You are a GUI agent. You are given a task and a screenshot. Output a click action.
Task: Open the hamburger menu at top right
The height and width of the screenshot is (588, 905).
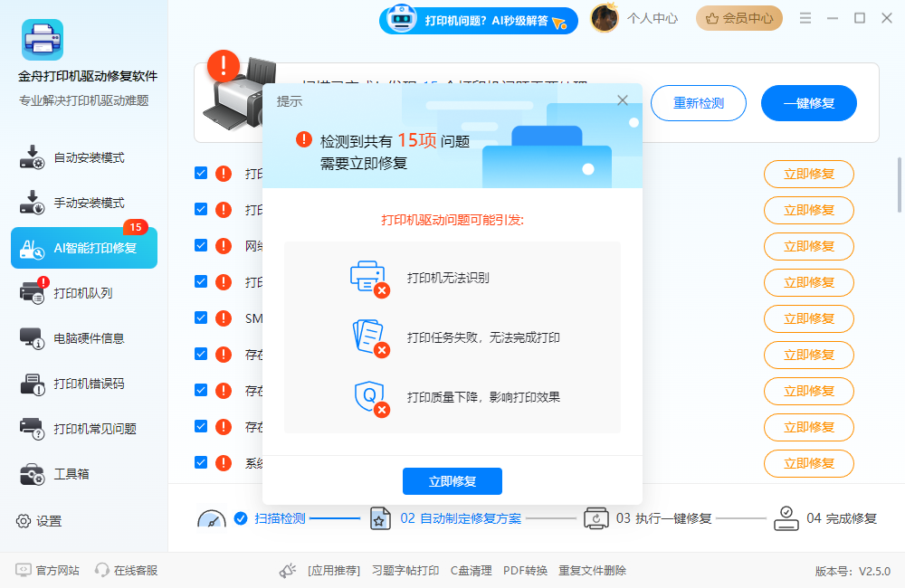click(805, 17)
